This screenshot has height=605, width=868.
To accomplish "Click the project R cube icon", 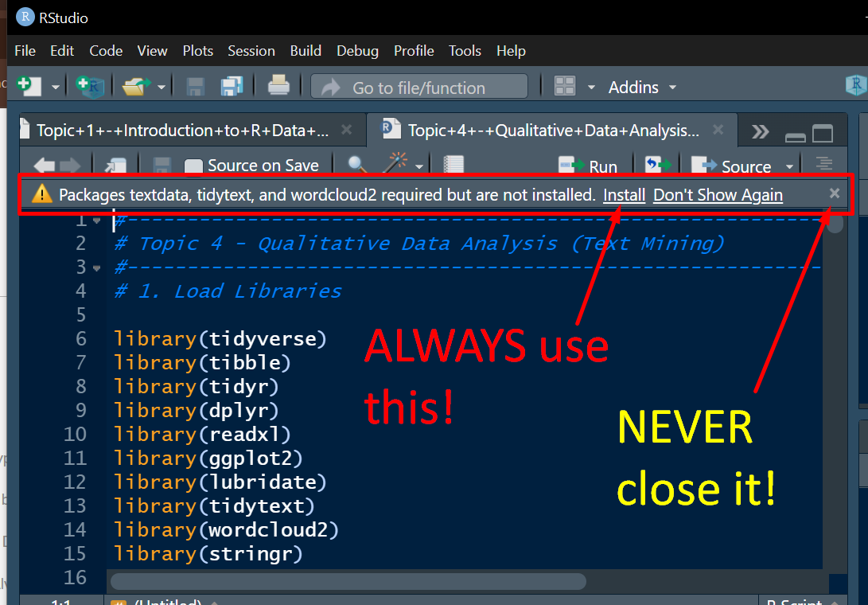I will tap(856, 84).
